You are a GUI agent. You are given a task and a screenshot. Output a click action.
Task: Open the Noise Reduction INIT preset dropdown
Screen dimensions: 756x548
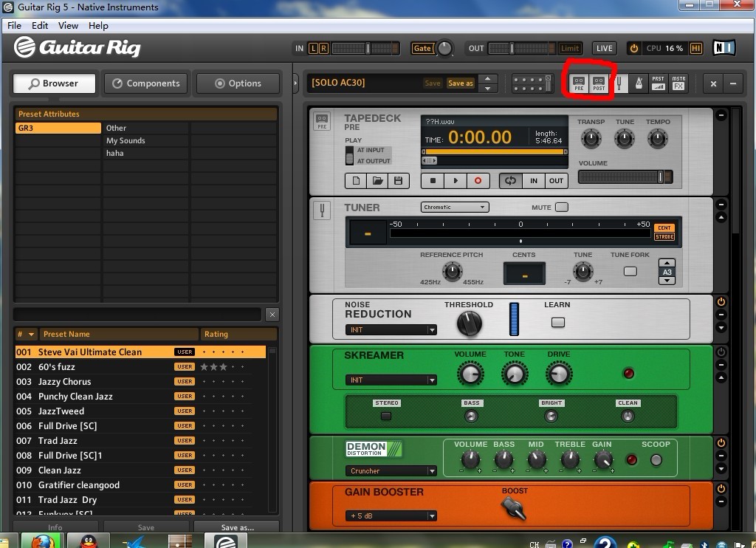[x=391, y=329]
